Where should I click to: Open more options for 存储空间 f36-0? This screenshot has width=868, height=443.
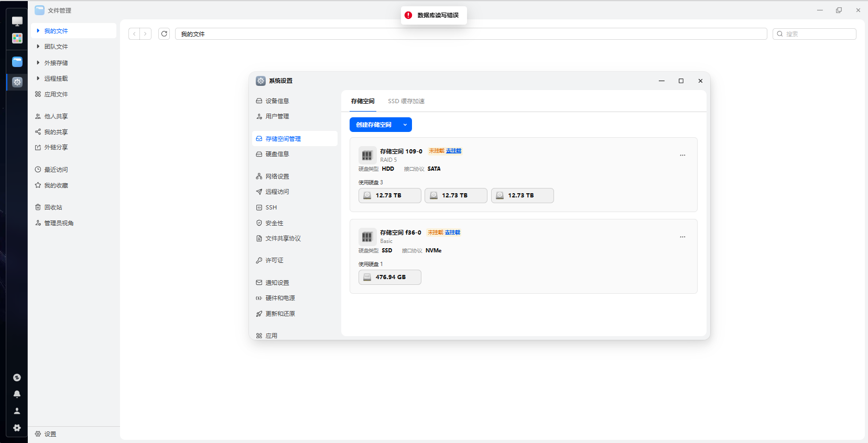click(682, 237)
